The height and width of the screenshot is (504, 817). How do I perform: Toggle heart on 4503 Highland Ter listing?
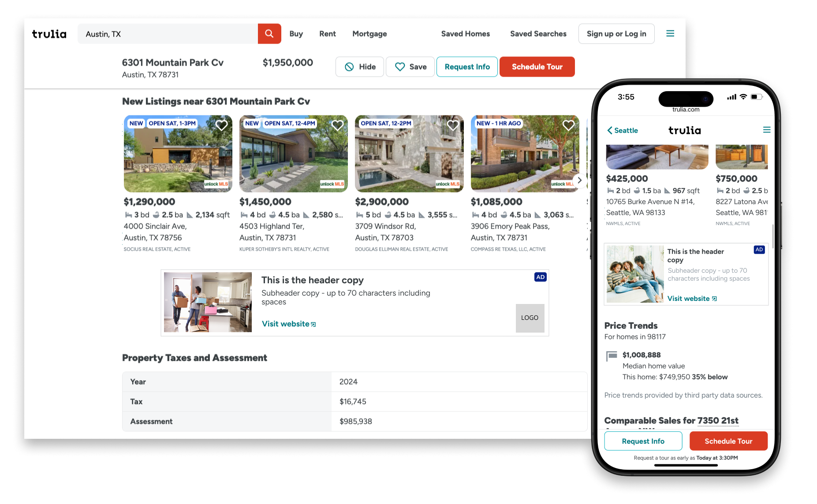click(x=337, y=126)
